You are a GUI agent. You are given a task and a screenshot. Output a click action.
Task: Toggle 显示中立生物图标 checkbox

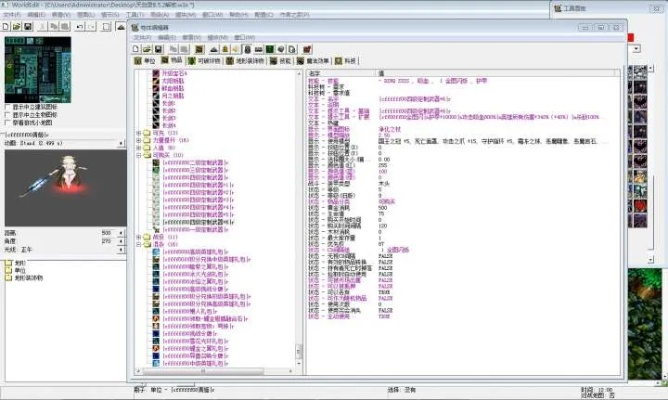point(8,114)
